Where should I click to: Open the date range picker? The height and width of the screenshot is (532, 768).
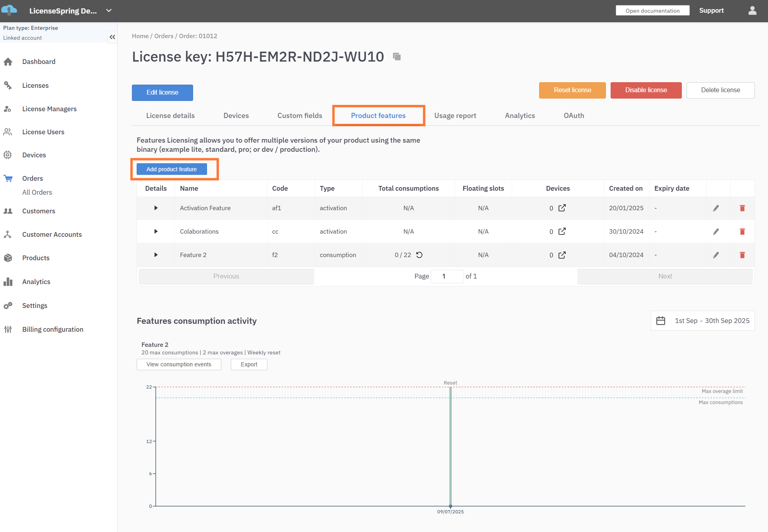point(702,321)
